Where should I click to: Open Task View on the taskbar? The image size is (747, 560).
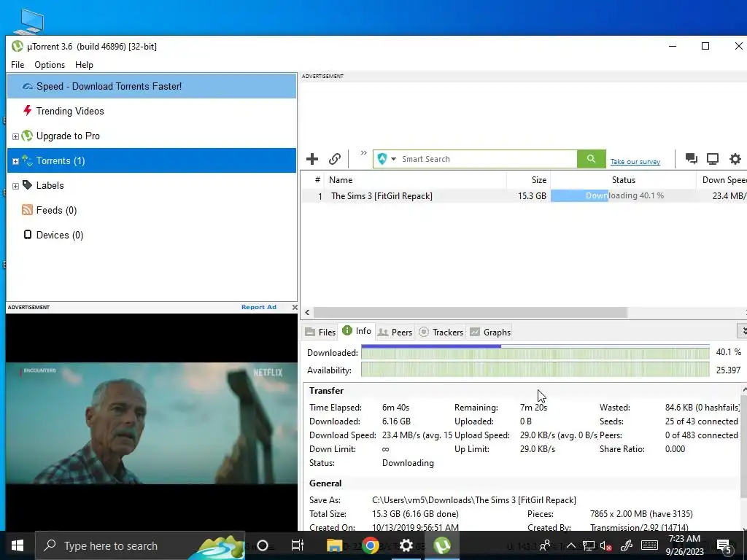[298, 545]
